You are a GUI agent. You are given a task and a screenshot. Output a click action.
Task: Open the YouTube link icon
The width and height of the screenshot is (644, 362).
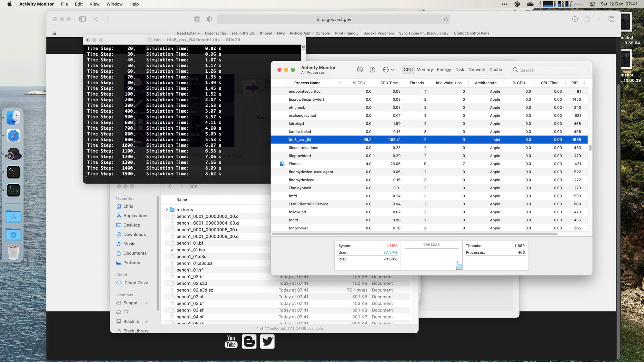click(x=231, y=341)
